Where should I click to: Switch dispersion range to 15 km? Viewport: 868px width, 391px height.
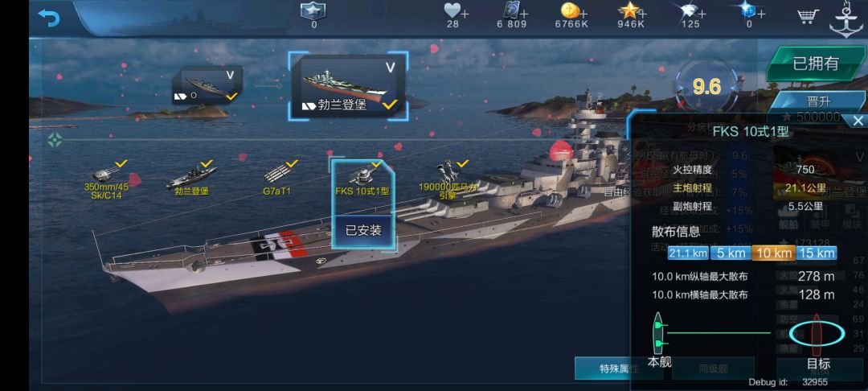point(817,253)
